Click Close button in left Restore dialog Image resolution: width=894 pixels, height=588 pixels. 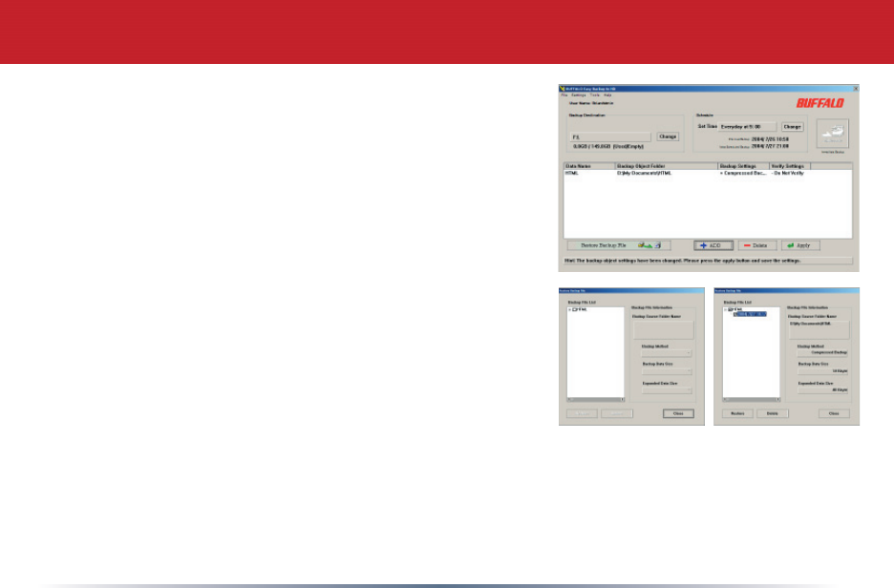tap(678, 413)
